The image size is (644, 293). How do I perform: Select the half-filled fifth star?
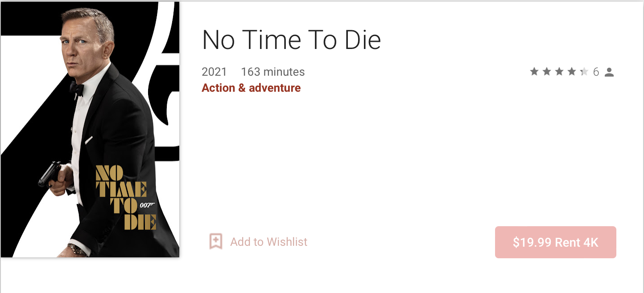pos(584,71)
